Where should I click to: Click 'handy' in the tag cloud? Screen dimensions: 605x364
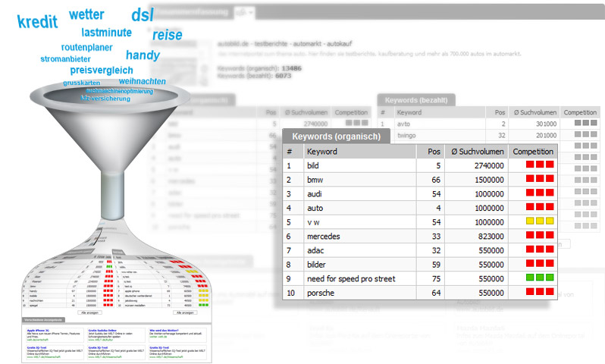click(143, 55)
